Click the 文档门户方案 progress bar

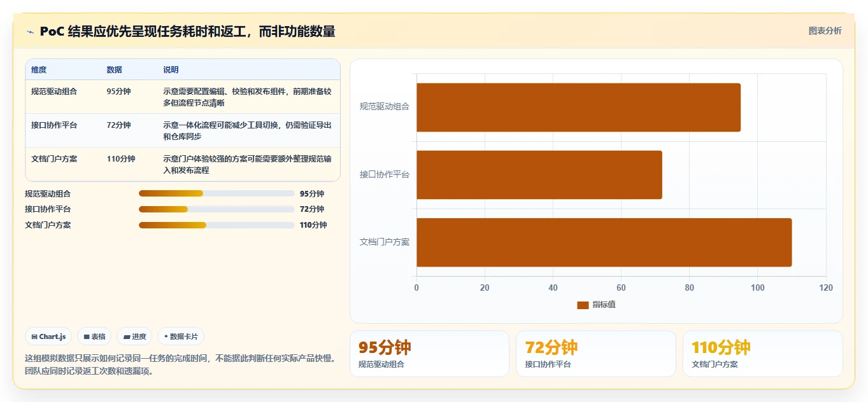217,225
